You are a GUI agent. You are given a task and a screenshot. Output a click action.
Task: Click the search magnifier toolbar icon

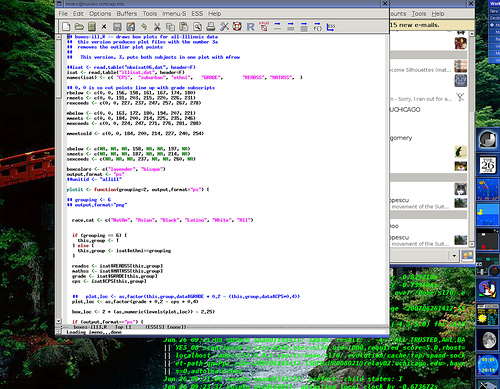[x=197, y=27]
